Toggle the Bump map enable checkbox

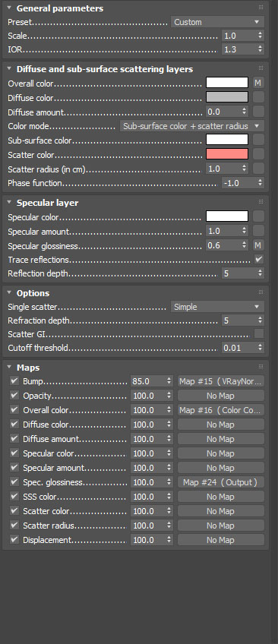(14, 381)
